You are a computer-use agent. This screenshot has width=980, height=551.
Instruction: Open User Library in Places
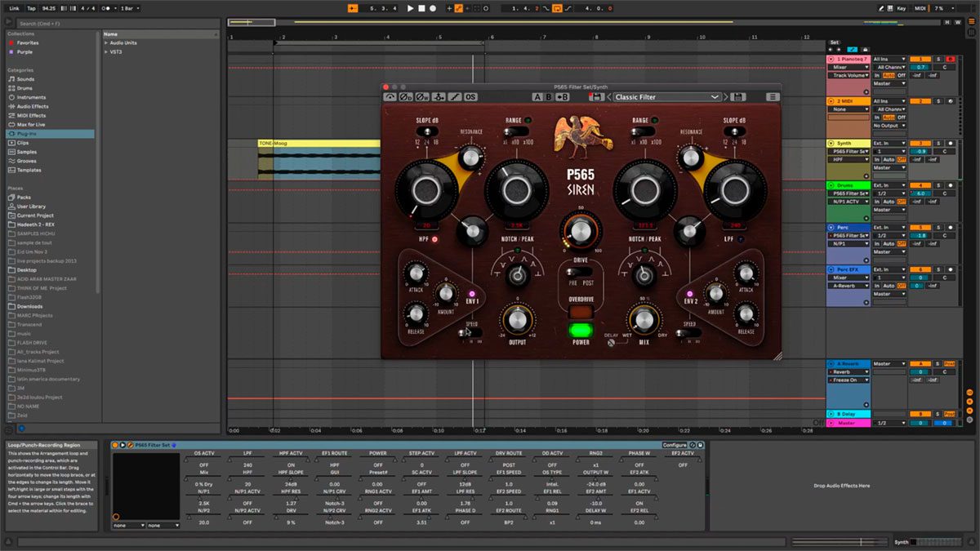[x=31, y=207]
